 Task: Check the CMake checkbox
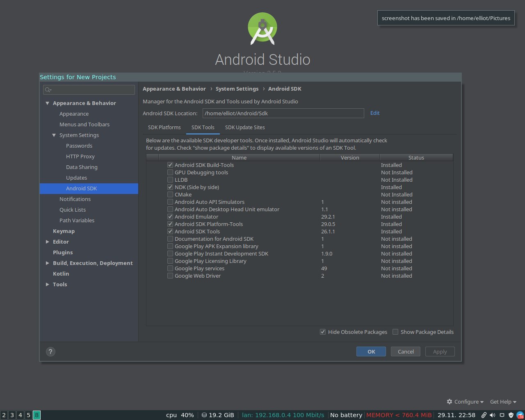point(170,194)
